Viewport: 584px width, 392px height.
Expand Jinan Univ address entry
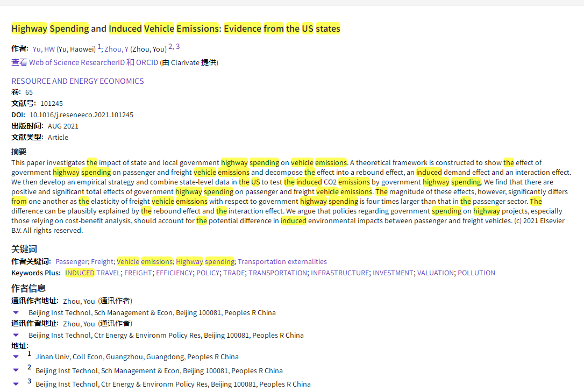[x=16, y=357]
